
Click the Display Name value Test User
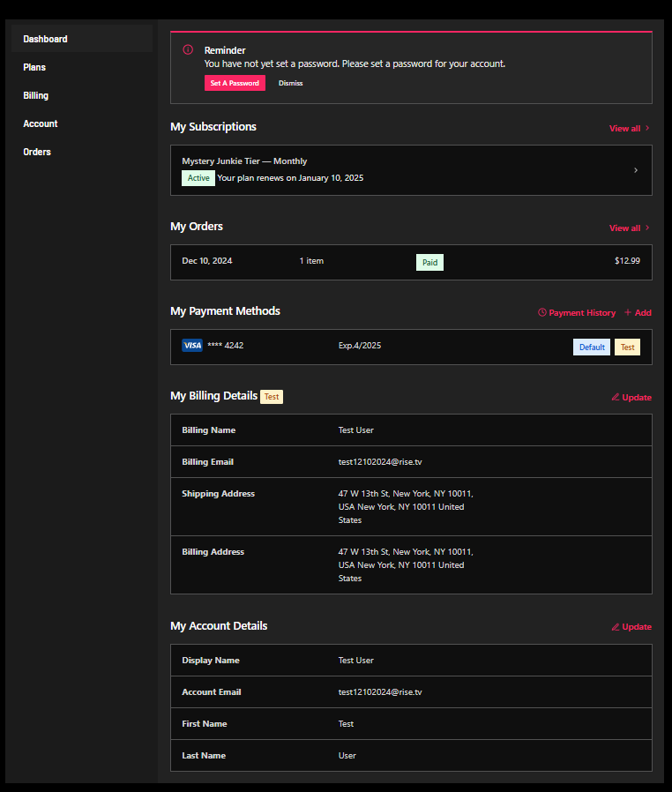tap(356, 661)
